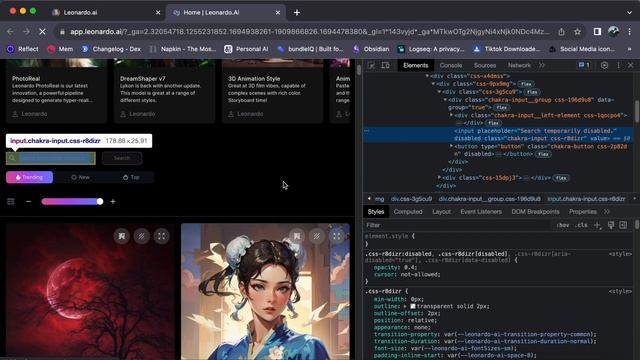Show more DevTools panel tabs
This screenshot has width=640, height=360.
[542, 65]
